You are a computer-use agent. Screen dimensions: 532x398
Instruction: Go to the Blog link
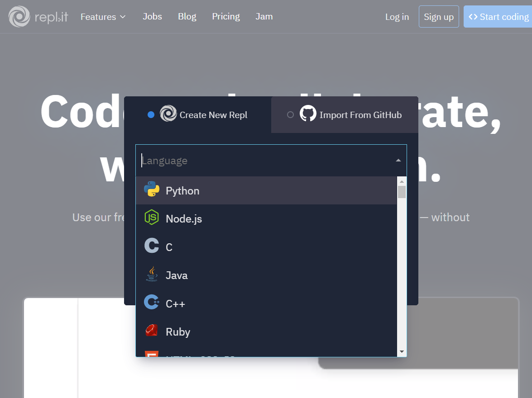point(187,17)
